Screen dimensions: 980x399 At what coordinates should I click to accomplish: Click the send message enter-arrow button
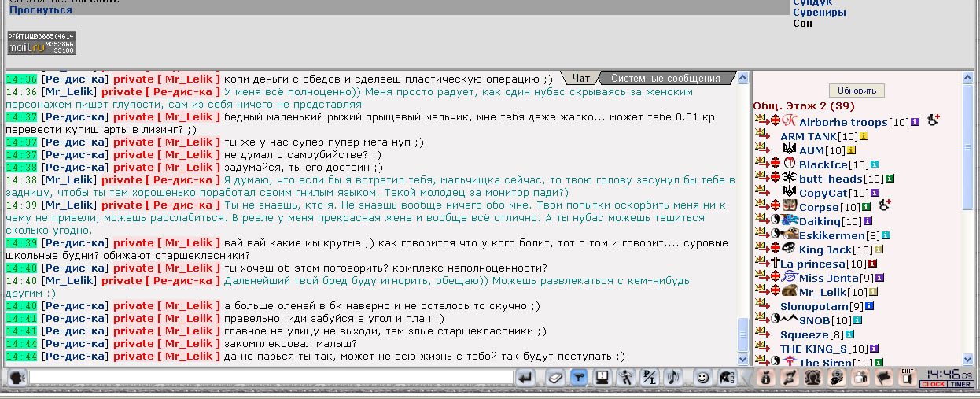click(x=525, y=378)
